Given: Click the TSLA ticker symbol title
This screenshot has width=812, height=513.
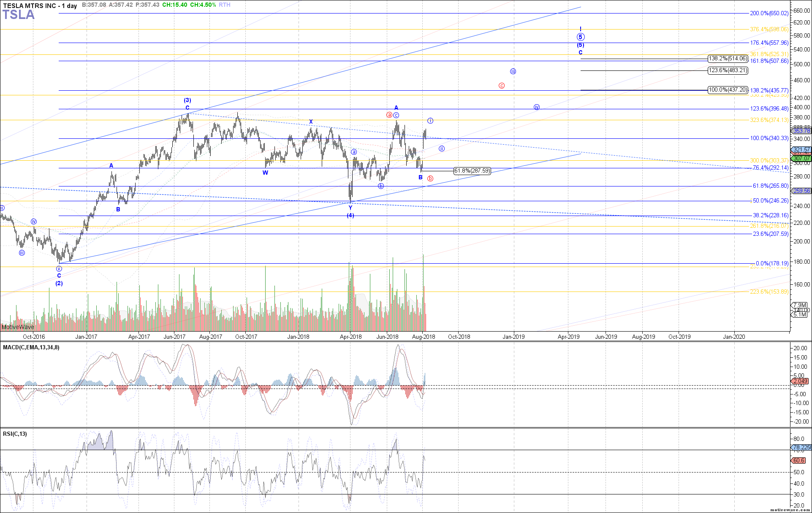Looking at the screenshot, I should pos(19,15).
